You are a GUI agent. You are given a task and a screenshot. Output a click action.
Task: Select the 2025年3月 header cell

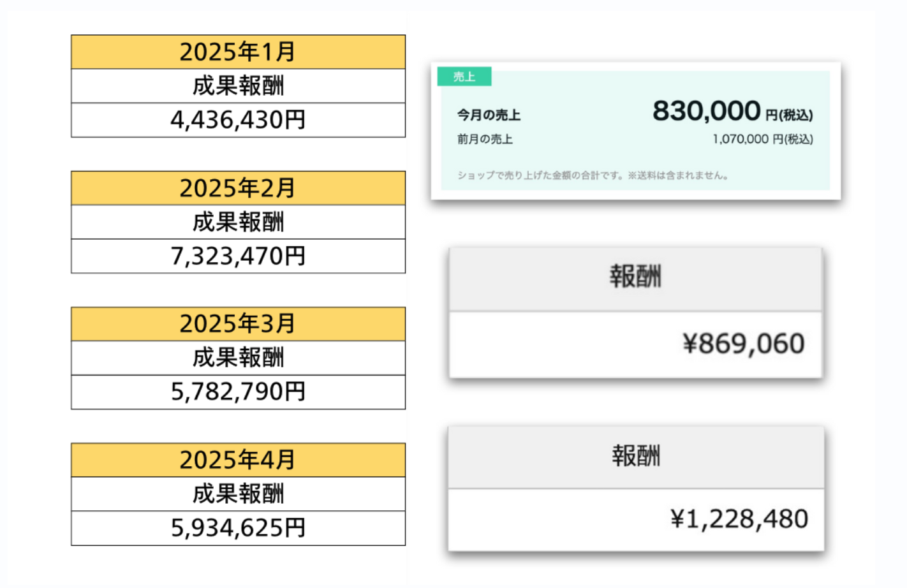point(238,324)
